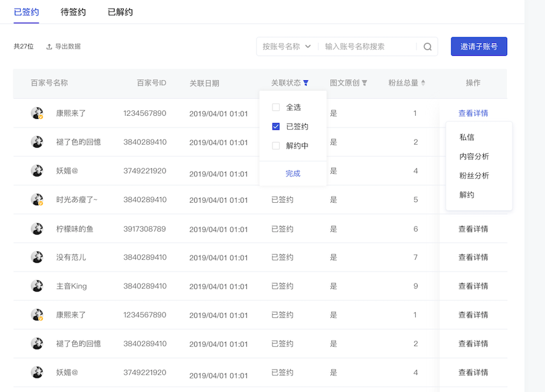Open 查看详情 for first 康熙来了 row
This screenshot has height=392, width=545.
click(473, 113)
